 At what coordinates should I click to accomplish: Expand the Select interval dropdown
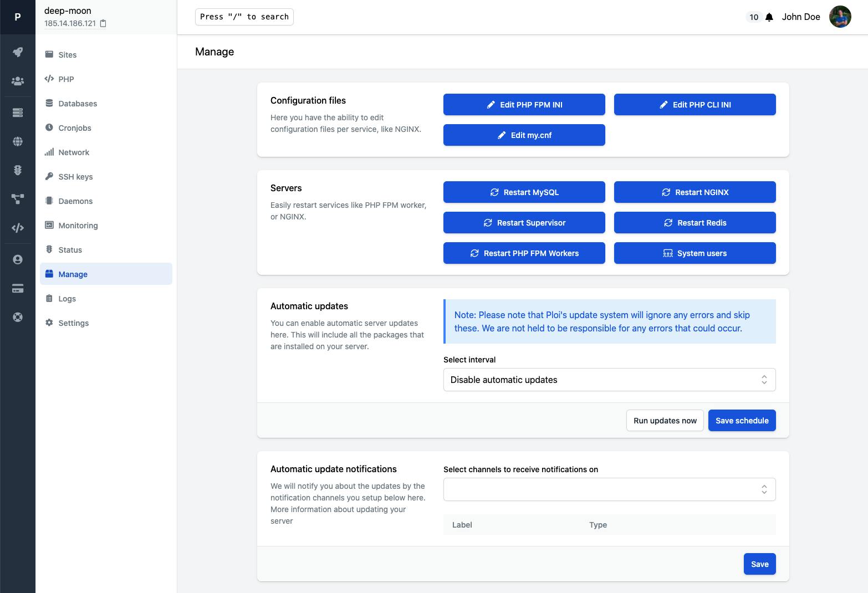610,380
